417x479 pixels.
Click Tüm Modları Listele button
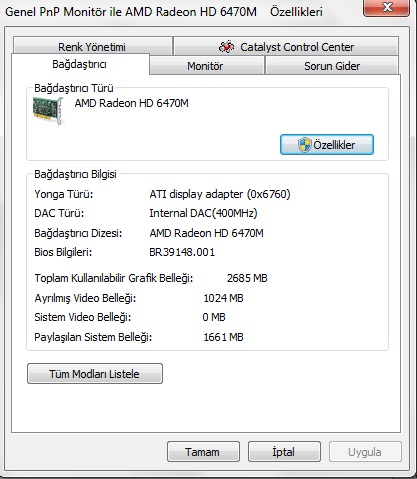point(95,374)
